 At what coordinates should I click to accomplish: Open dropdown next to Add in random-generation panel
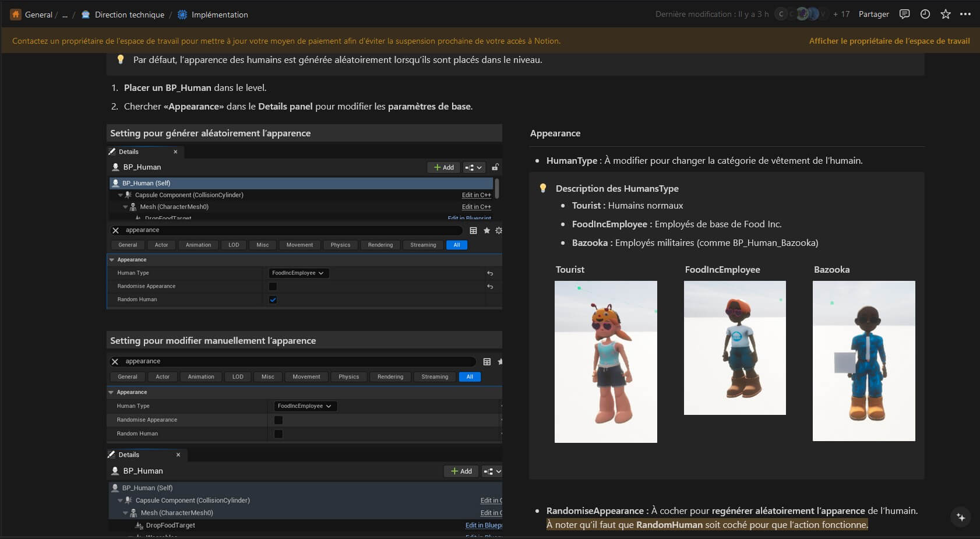(473, 167)
